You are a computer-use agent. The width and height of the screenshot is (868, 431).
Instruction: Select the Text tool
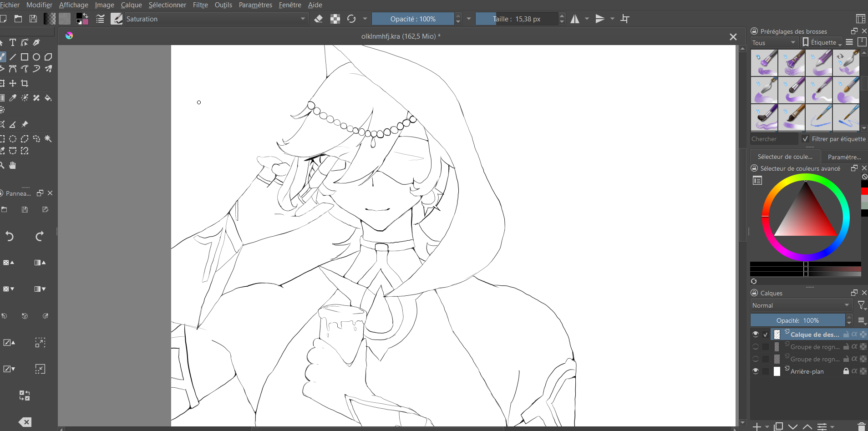13,43
